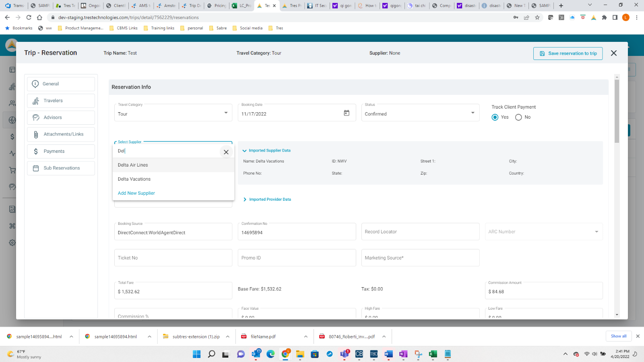Open the Status dropdown
This screenshot has height=362, width=644.
click(421, 113)
